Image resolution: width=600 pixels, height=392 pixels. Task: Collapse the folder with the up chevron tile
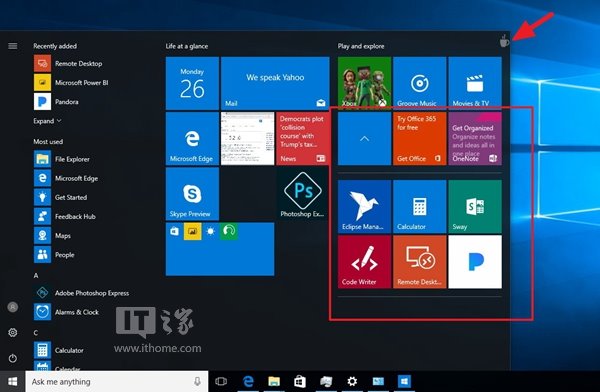(364, 138)
